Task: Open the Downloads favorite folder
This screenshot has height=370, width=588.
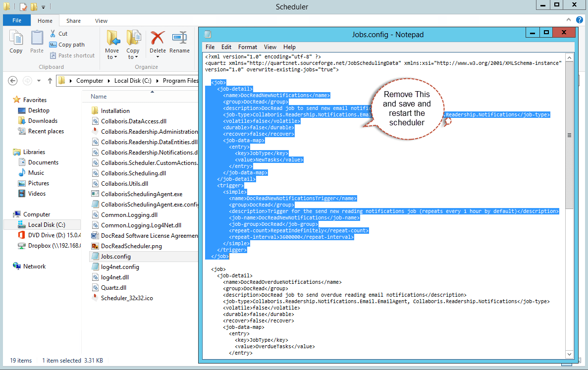Action: (x=43, y=121)
